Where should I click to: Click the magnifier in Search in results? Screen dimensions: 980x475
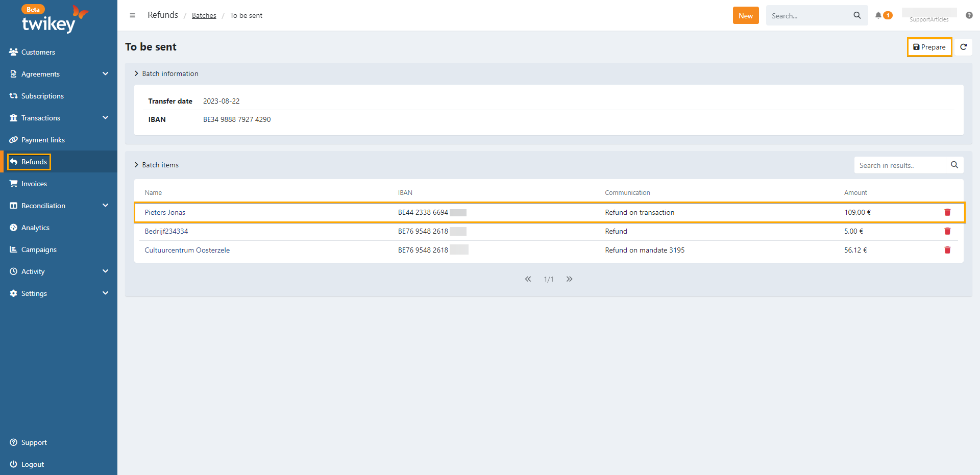point(954,165)
